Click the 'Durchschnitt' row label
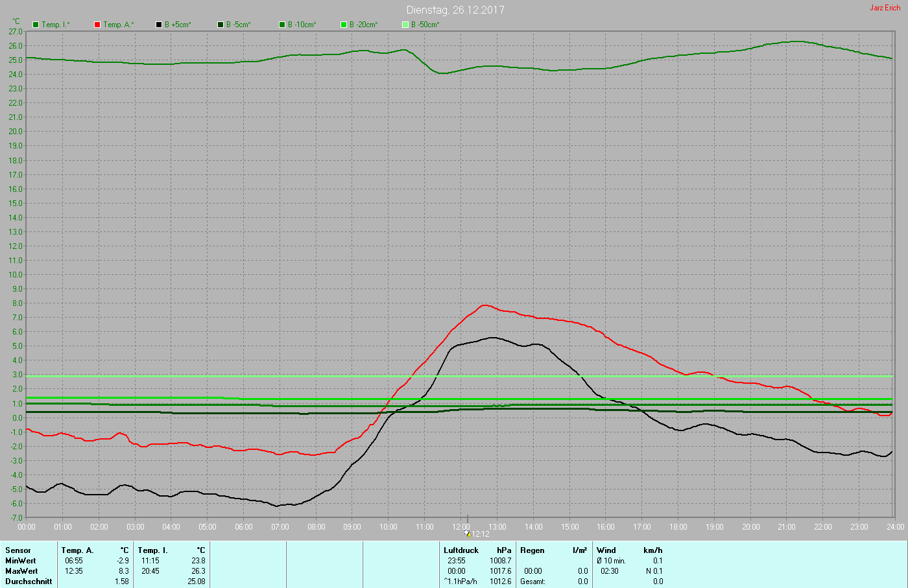The width and height of the screenshot is (908, 588). click(29, 582)
